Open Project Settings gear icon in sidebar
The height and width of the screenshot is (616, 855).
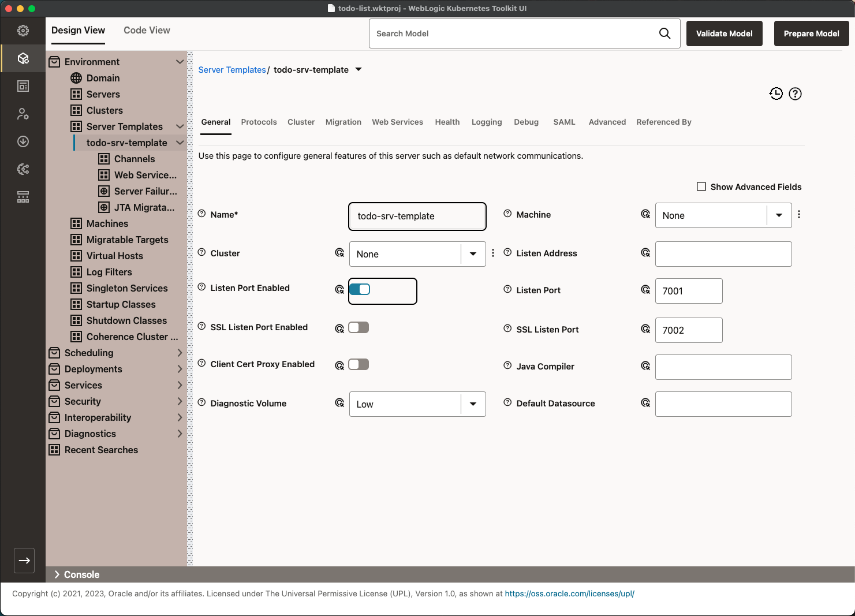pos(23,31)
